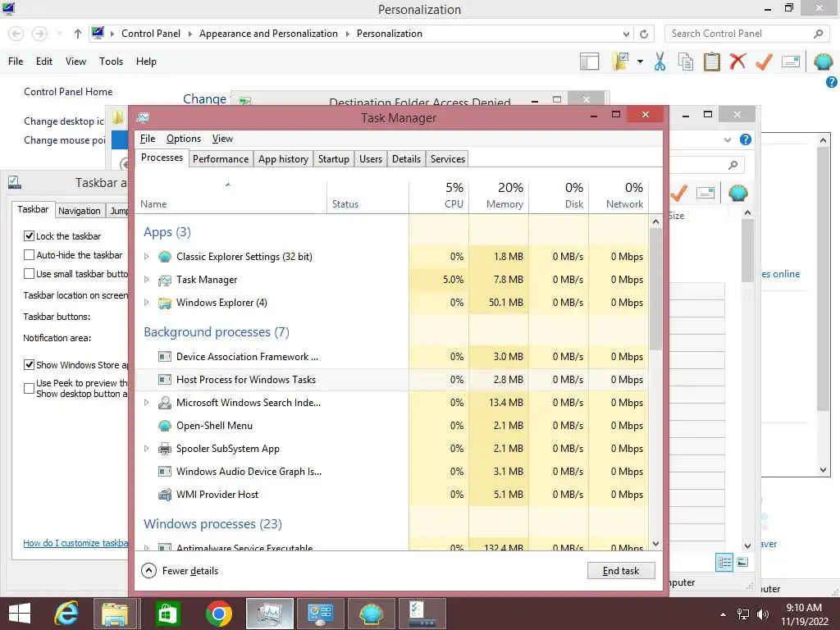This screenshot has height=630, width=840.
Task: Switch to the Startup tab
Action: point(333,159)
